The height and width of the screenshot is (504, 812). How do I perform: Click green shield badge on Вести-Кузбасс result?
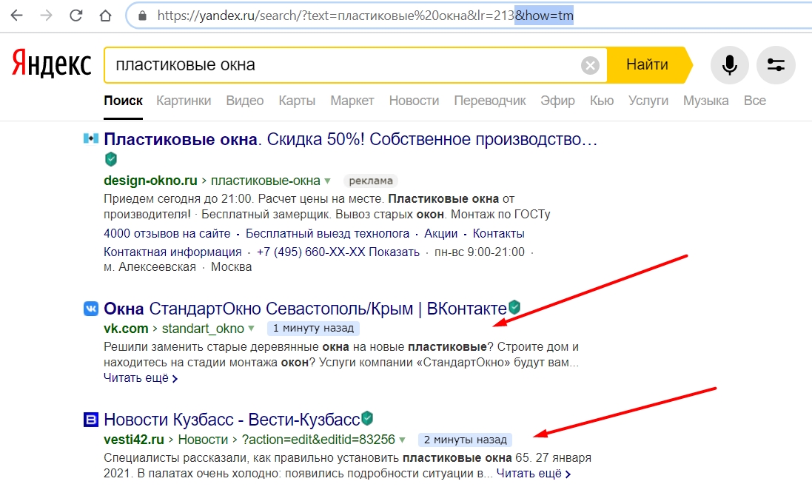(x=366, y=419)
